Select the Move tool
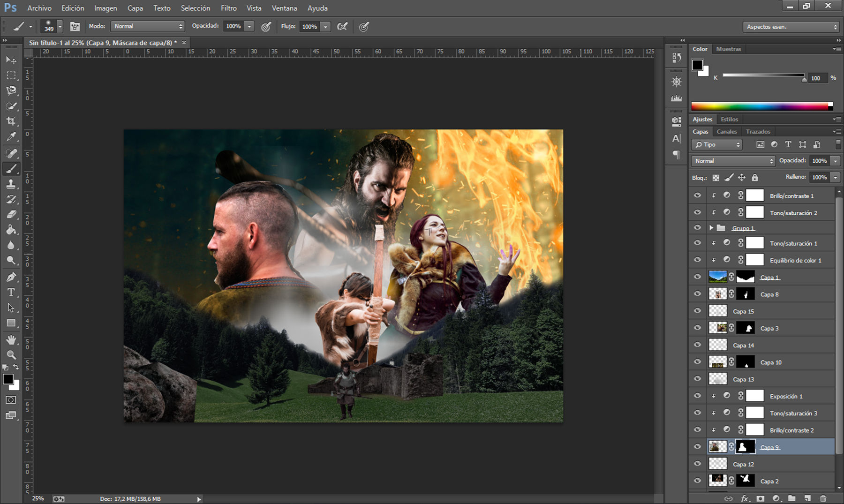This screenshot has height=504, width=844. pyautogui.click(x=11, y=60)
